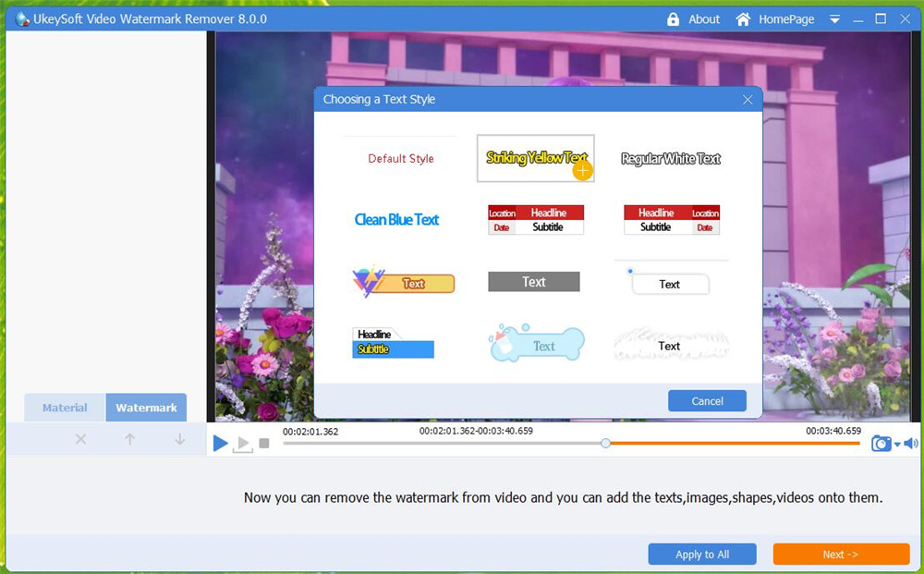Viewport: 924px width, 574px height.
Task: Switch to the Watermark tab
Action: click(x=146, y=407)
